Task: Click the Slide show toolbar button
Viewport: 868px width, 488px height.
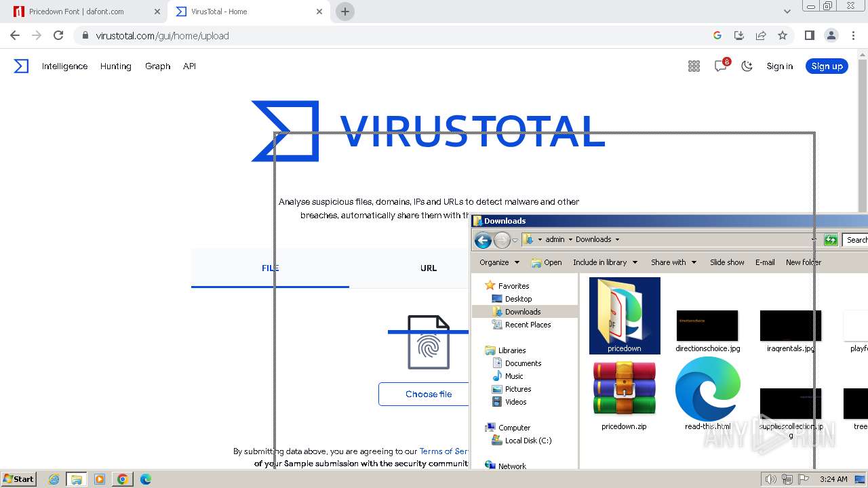Action: click(x=727, y=262)
